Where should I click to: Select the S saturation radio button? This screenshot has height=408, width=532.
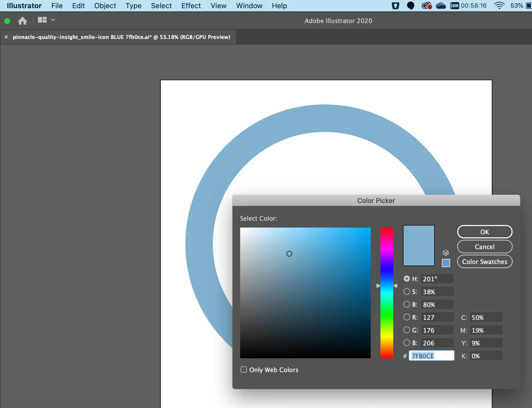[x=407, y=292]
